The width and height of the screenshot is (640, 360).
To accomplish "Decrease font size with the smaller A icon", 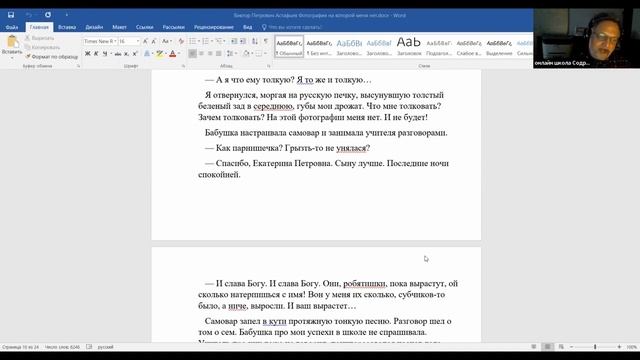I will click(154, 41).
